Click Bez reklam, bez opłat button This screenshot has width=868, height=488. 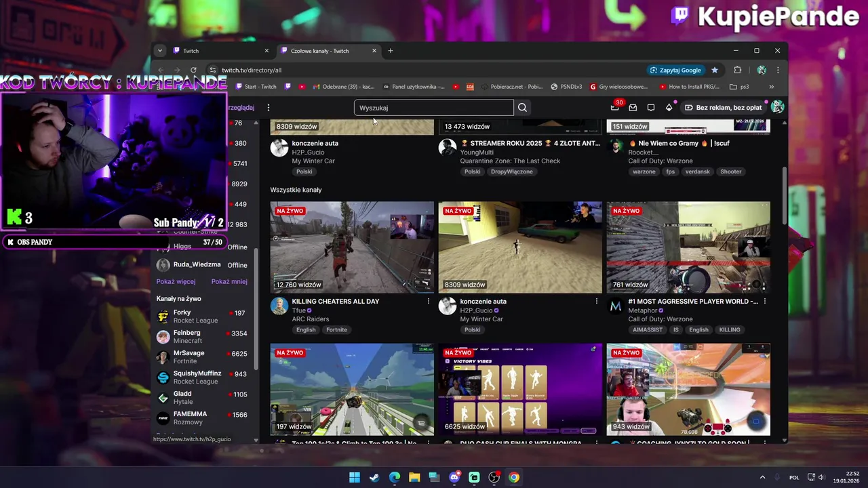click(x=723, y=108)
